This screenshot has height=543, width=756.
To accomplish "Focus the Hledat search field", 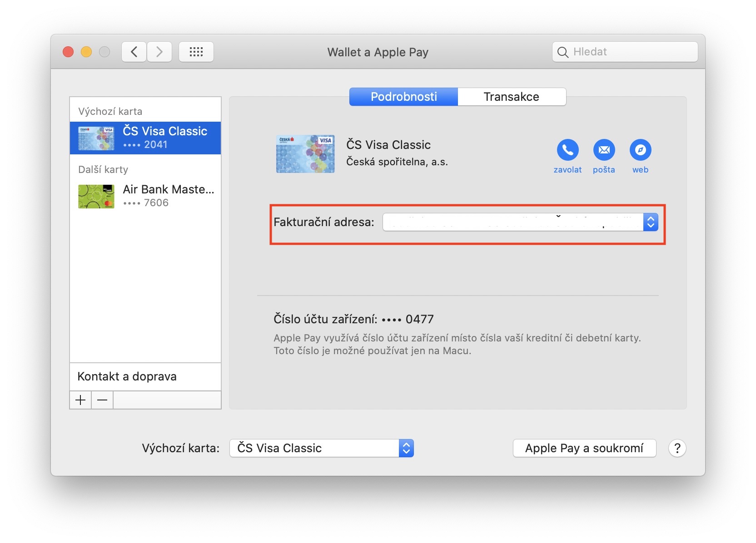I will click(x=625, y=52).
